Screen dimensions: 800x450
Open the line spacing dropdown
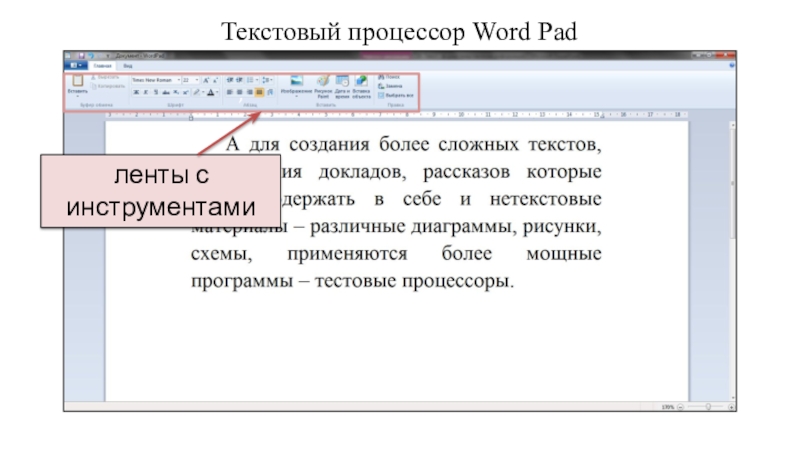(267, 80)
